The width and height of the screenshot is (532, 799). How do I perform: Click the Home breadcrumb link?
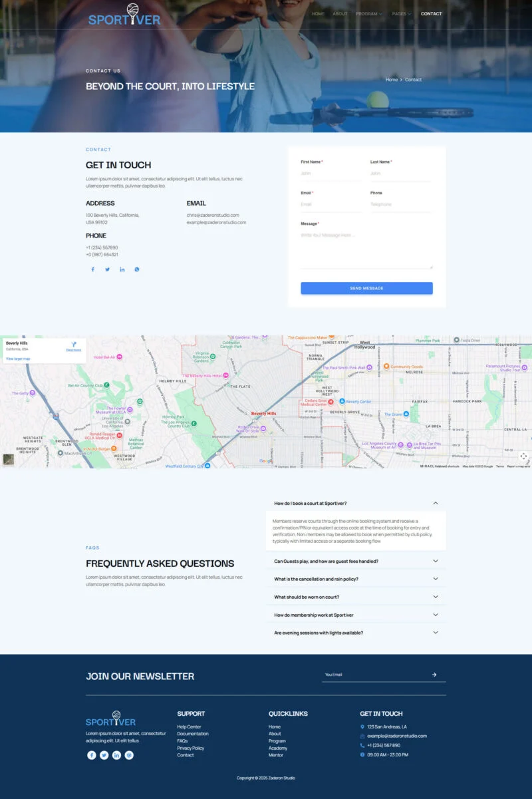point(392,80)
